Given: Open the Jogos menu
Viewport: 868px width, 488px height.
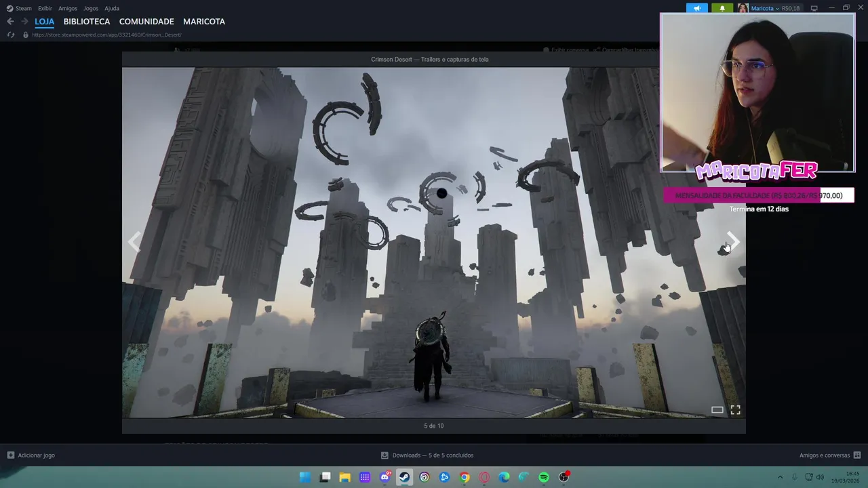Looking at the screenshot, I should [91, 8].
